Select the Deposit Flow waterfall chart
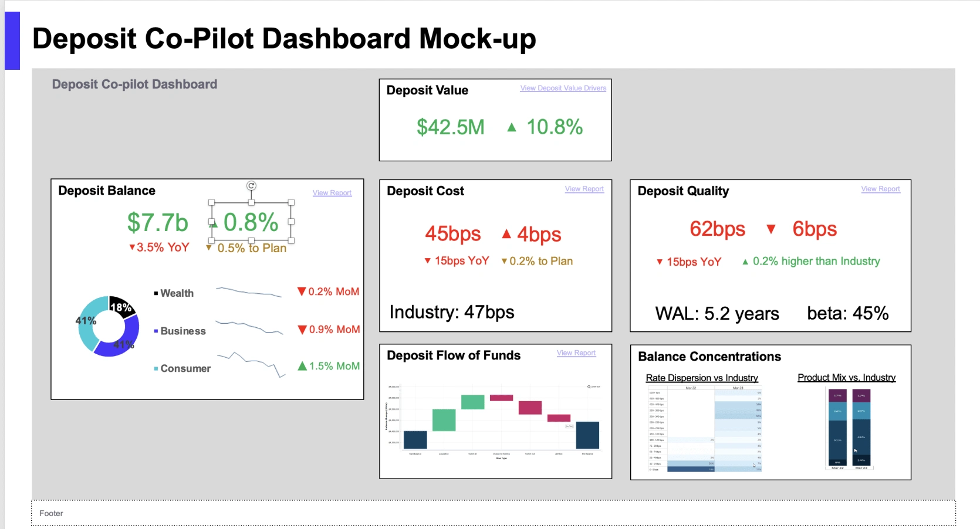 (493, 421)
